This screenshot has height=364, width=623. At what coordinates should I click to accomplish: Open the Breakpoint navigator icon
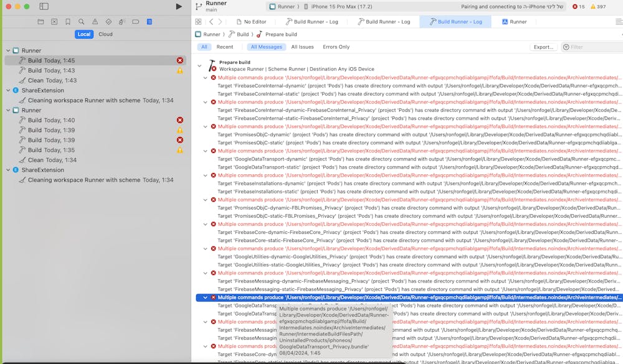point(135,22)
